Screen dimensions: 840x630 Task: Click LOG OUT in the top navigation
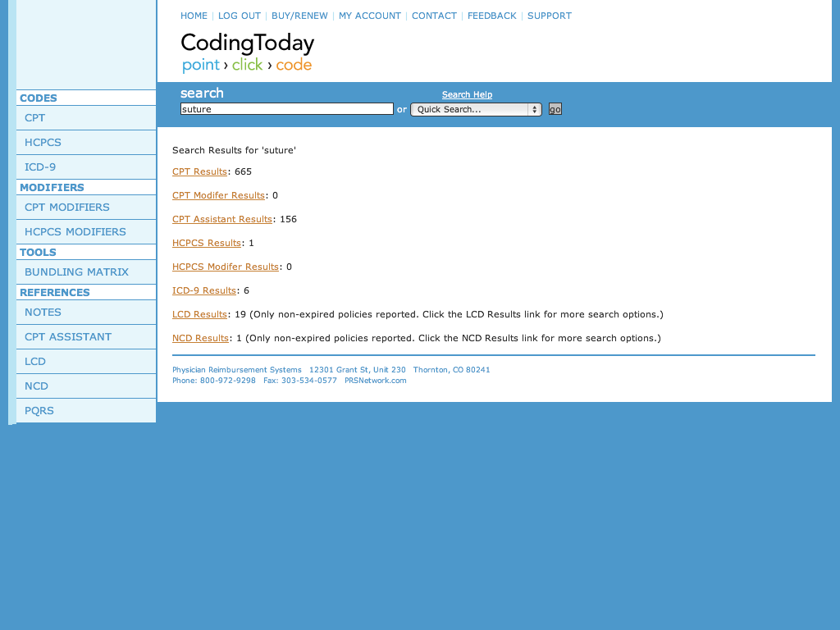[239, 16]
